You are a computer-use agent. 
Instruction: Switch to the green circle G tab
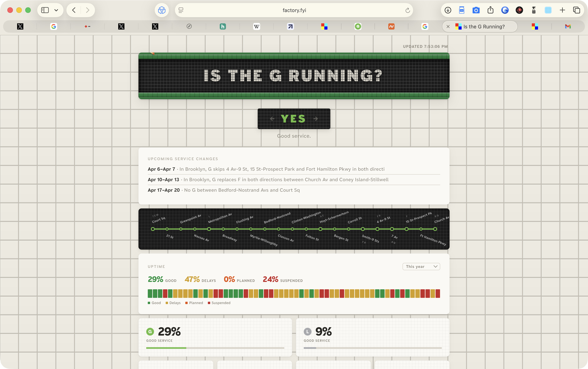pyautogui.click(x=358, y=26)
